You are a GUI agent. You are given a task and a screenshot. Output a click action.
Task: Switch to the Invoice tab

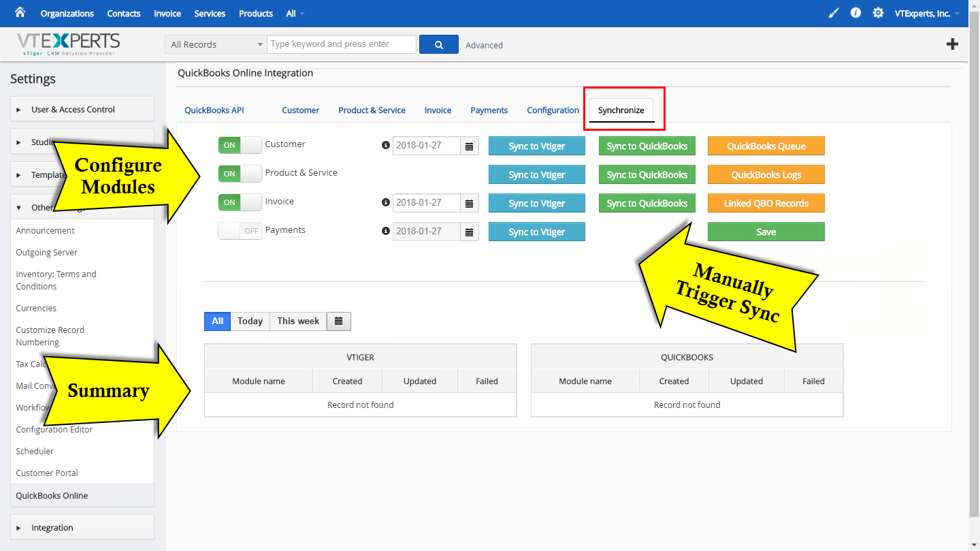click(x=438, y=110)
